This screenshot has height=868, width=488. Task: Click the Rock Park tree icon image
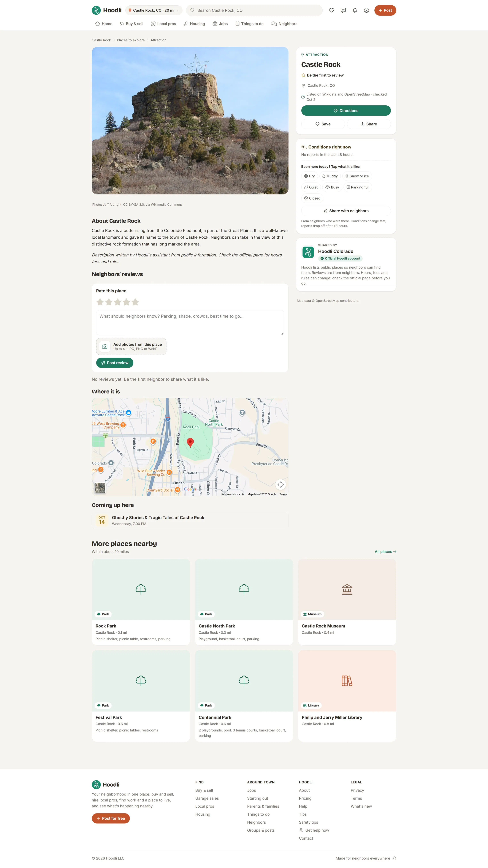(141, 589)
